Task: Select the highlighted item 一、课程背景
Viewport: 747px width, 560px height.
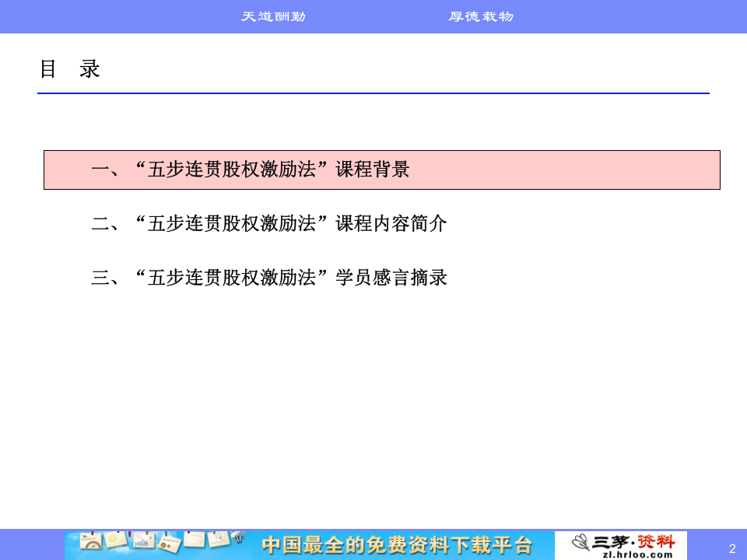Action: point(381,170)
